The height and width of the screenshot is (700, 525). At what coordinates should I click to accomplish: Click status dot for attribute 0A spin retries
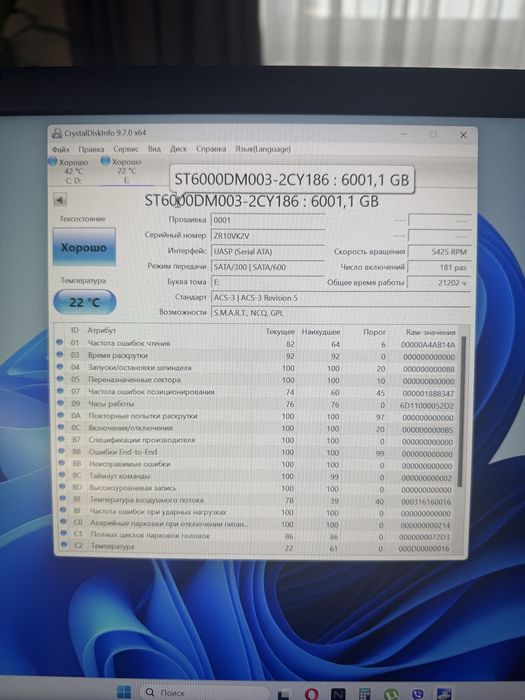61,415
